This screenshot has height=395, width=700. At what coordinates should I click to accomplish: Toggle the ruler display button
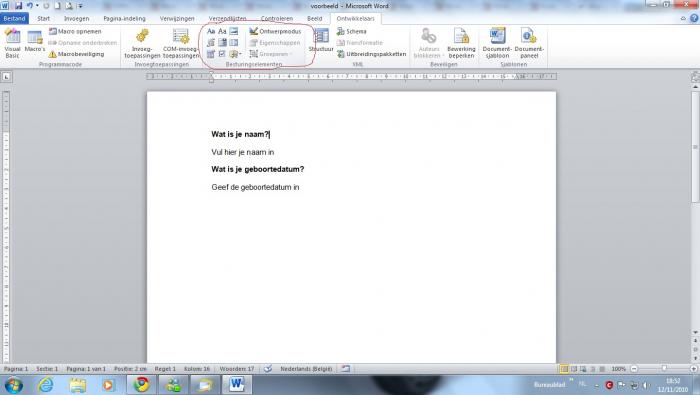point(695,77)
